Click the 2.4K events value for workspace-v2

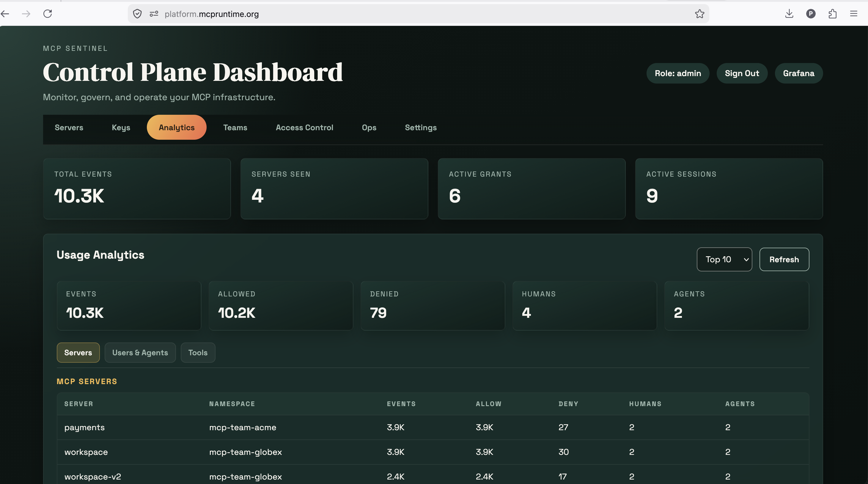pos(395,477)
